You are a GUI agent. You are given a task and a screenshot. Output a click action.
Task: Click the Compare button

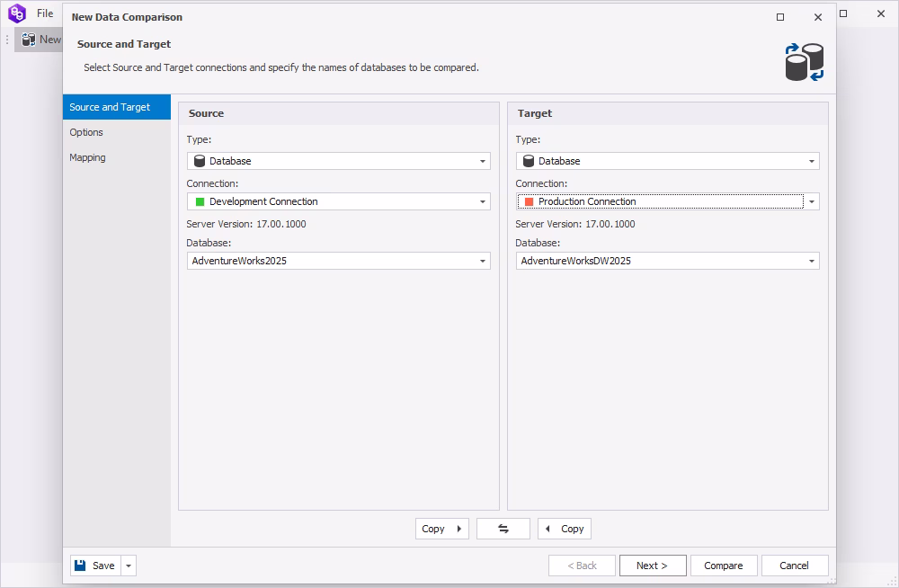point(724,566)
